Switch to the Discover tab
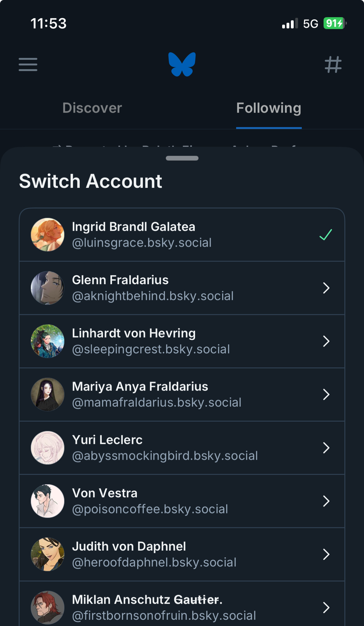This screenshot has width=364, height=626. tap(92, 108)
